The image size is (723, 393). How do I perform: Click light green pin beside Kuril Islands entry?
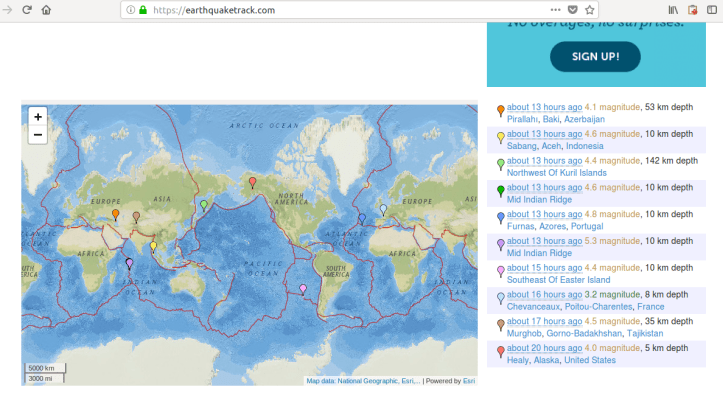click(x=501, y=164)
